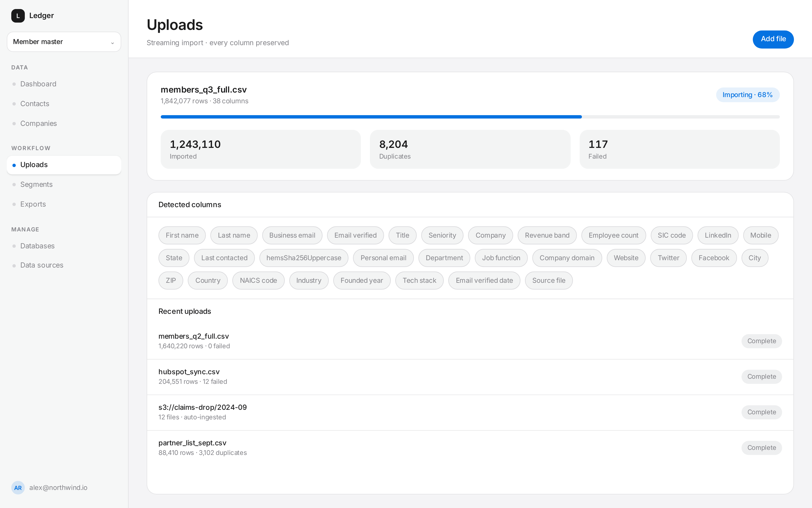This screenshot has height=508, width=812.
Task: Select the City column chip
Action: point(754,258)
